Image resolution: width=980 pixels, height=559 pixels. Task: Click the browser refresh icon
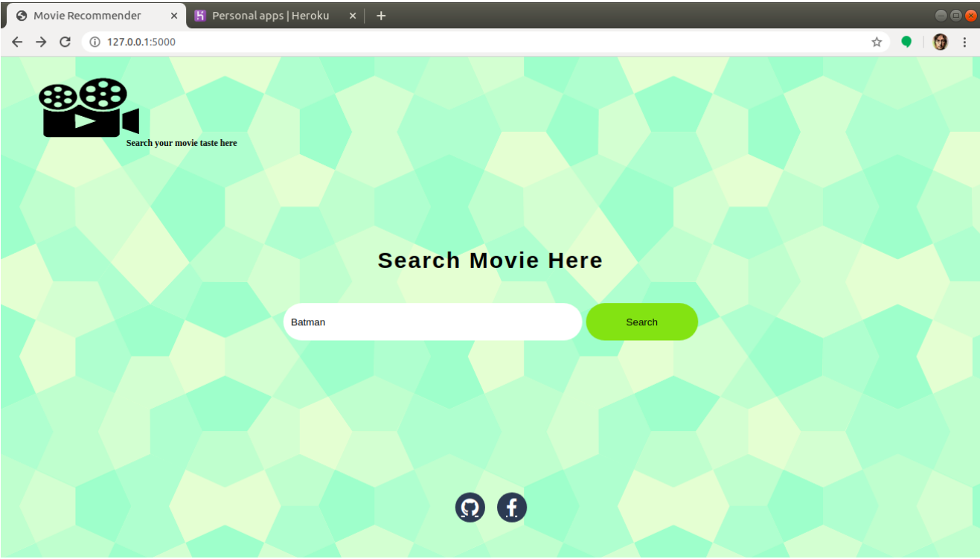(65, 42)
